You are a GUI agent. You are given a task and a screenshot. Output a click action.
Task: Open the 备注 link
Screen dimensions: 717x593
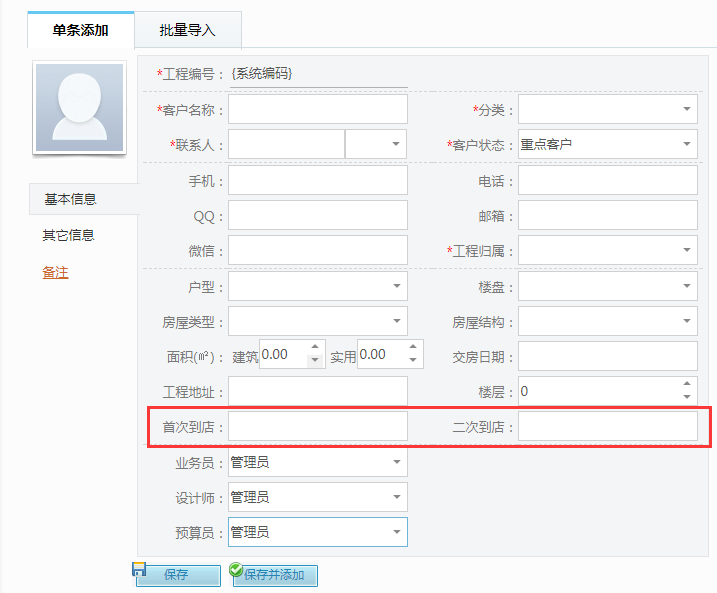coord(55,272)
